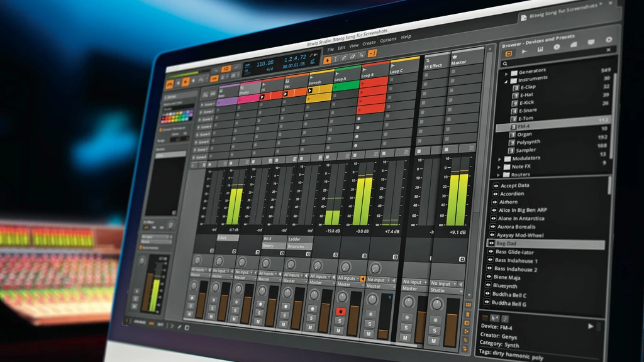Viewport: 644px width, 362px height.
Task: Open the Master channel No input dropdown
Action: click(x=443, y=283)
